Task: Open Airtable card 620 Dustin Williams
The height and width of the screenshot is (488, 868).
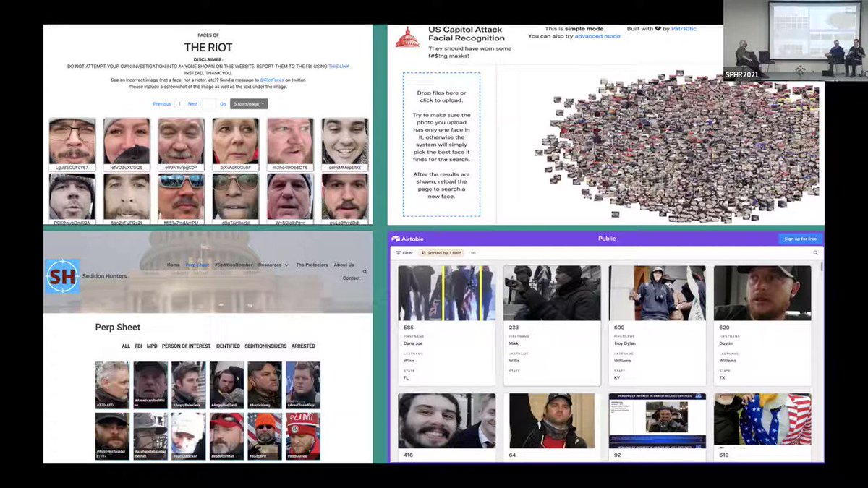Action: [x=763, y=325]
